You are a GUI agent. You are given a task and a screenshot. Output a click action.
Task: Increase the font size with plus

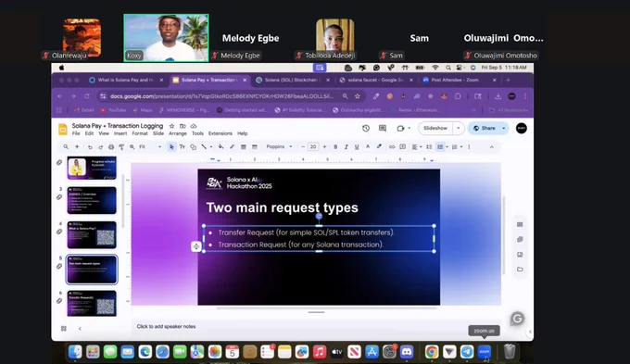[x=324, y=147]
